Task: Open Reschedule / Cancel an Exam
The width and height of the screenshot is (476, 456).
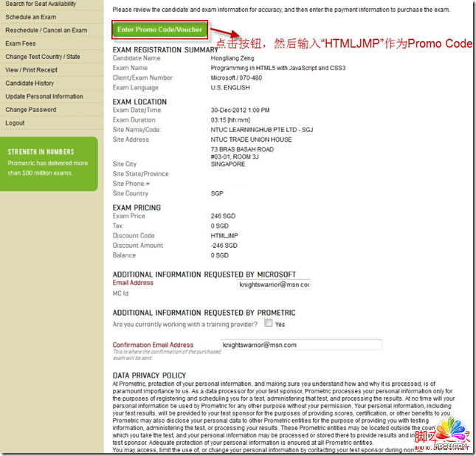Action: [x=46, y=30]
